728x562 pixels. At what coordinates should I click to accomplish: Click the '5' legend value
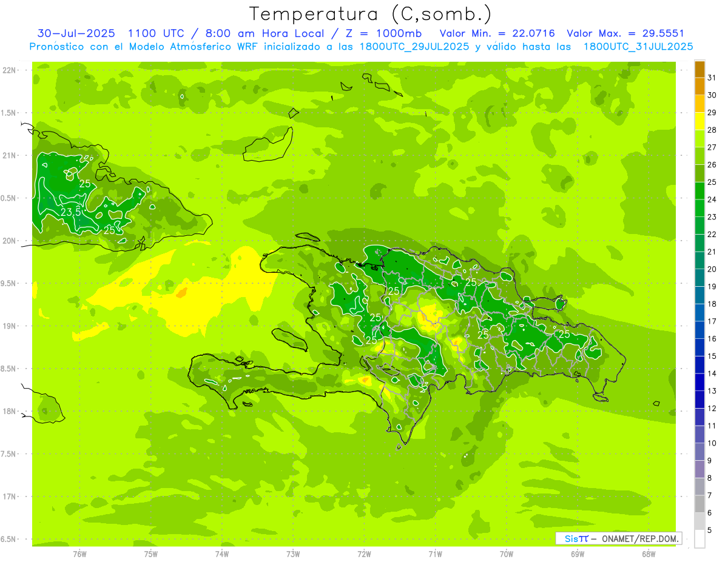(710, 530)
